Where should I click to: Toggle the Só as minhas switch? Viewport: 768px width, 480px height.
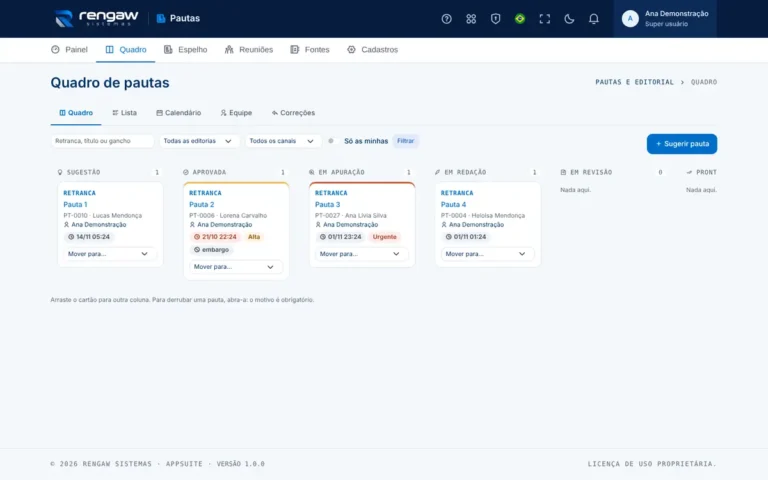[x=332, y=141]
